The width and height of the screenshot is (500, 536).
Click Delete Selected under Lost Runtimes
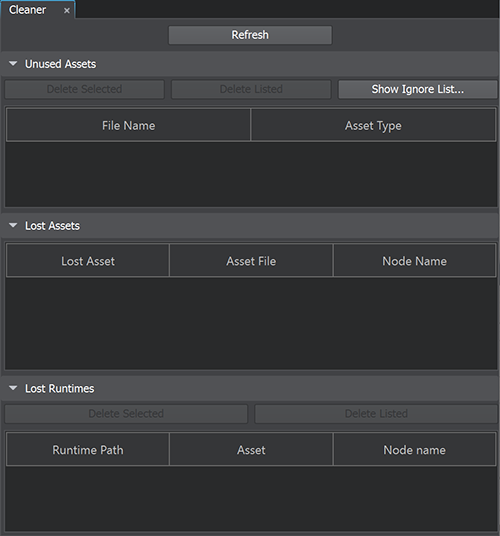(x=126, y=414)
